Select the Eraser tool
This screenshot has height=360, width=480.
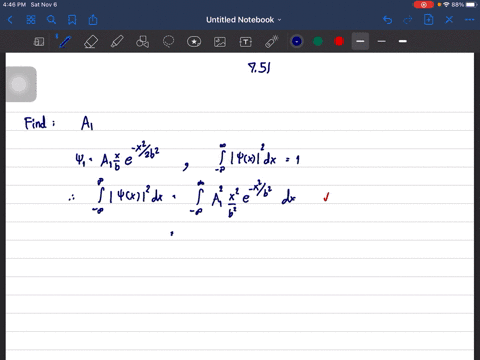coord(91,42)
